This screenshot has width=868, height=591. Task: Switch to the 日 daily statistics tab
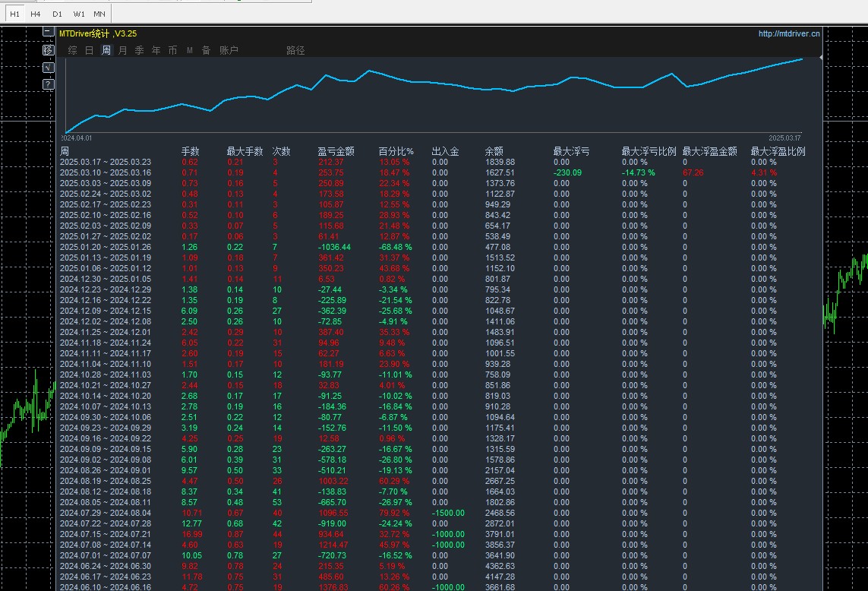(90, 50)
